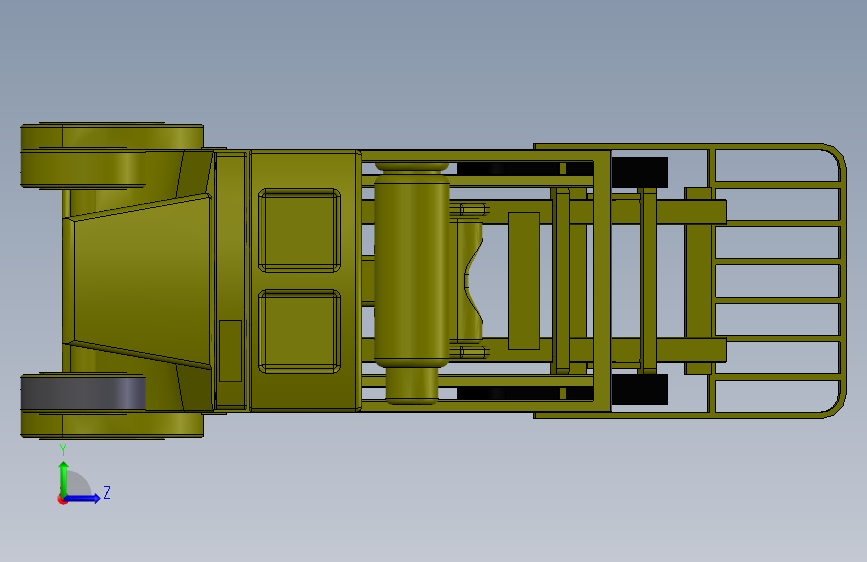Click the blue Z axis arrow of the triad
This screenshot has width=867, height=562.
click(83, 498)
